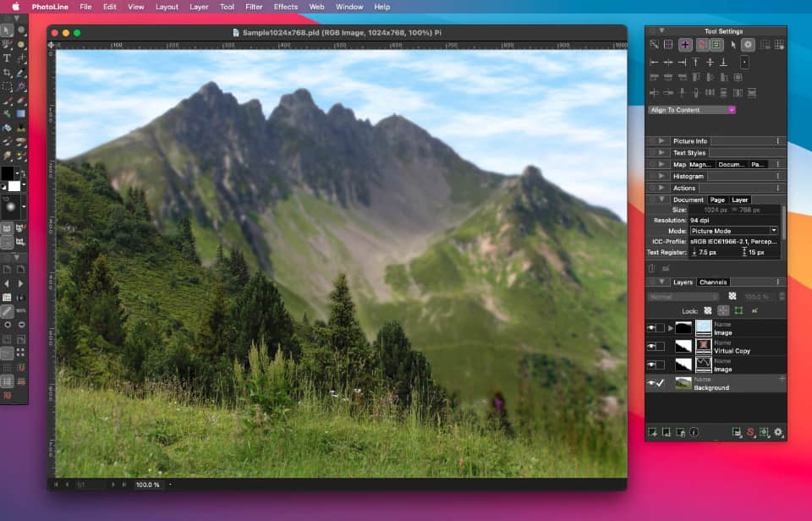
Task: Create a new layer with the add-layer icon
Action: 651,431
